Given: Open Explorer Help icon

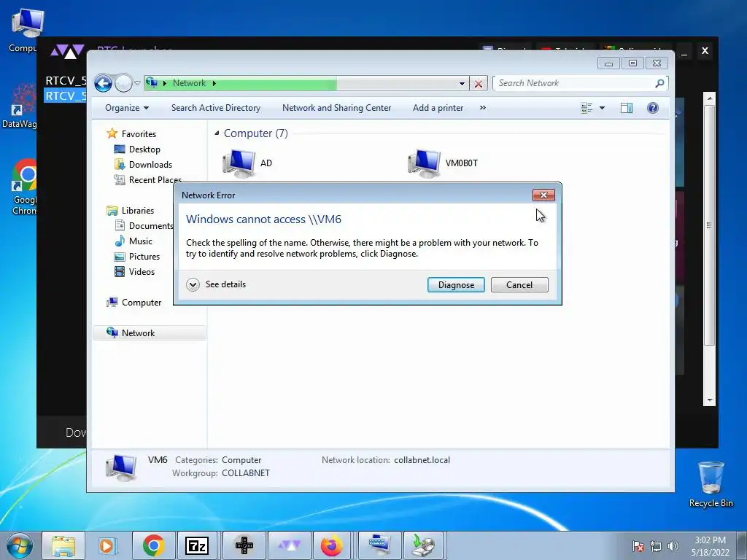Looking at the screenshot, I should click(x=653, y=108).
